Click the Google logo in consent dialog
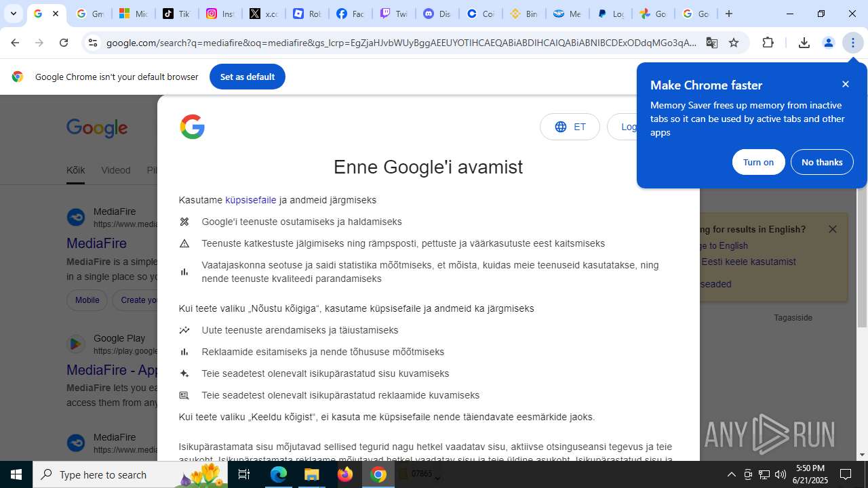The height and width of the screenshot is (488, 868). [x=193, y=127]
